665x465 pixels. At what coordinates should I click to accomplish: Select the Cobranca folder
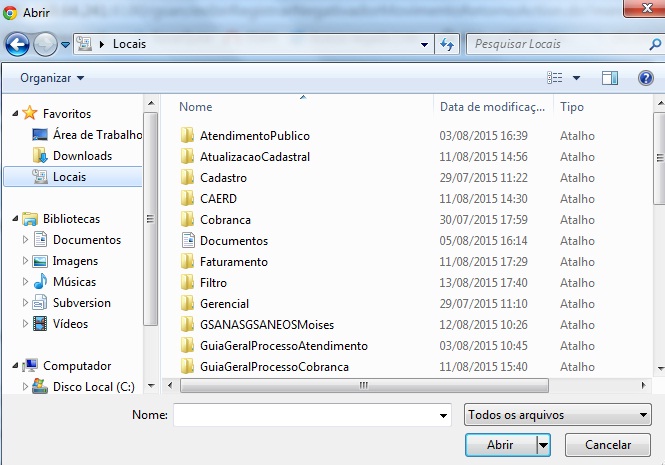click(225, 220)
